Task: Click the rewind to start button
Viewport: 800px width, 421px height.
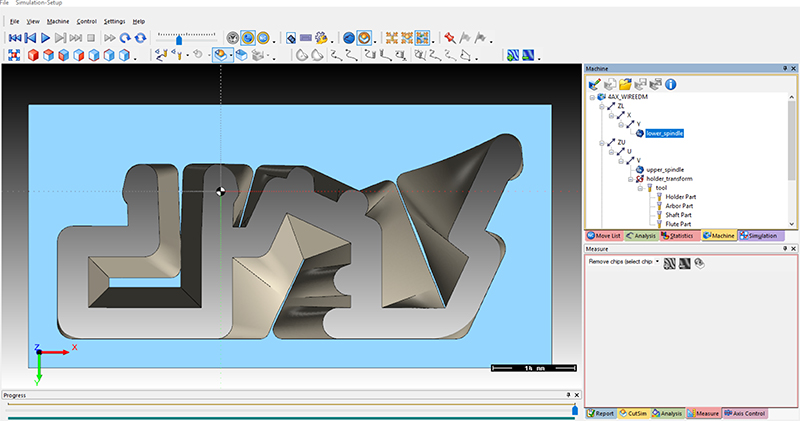Action: pos(14,37)
